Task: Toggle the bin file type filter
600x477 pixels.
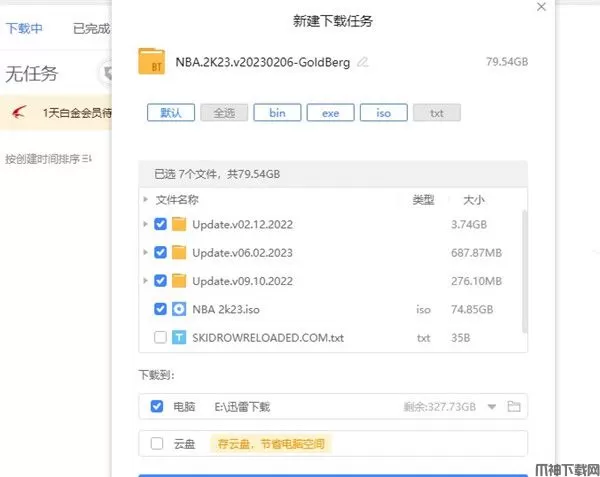Action: (x=277, y=113)
